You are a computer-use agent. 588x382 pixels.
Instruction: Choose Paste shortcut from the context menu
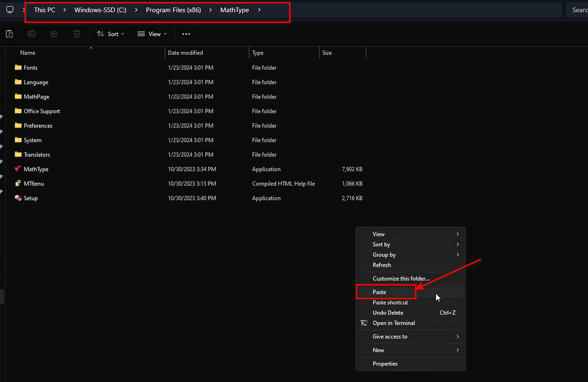(411, 303)
